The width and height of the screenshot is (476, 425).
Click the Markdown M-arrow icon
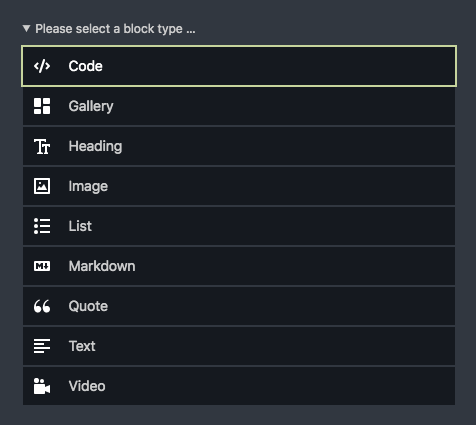[42, 266]
